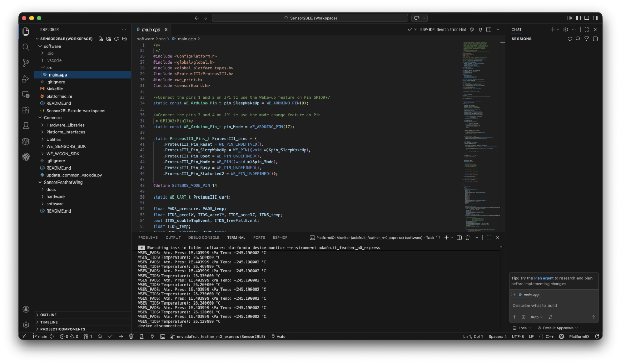Click the PlatformIO Home icon in status bar
621x364 pixels.
(x=99, y=336)
